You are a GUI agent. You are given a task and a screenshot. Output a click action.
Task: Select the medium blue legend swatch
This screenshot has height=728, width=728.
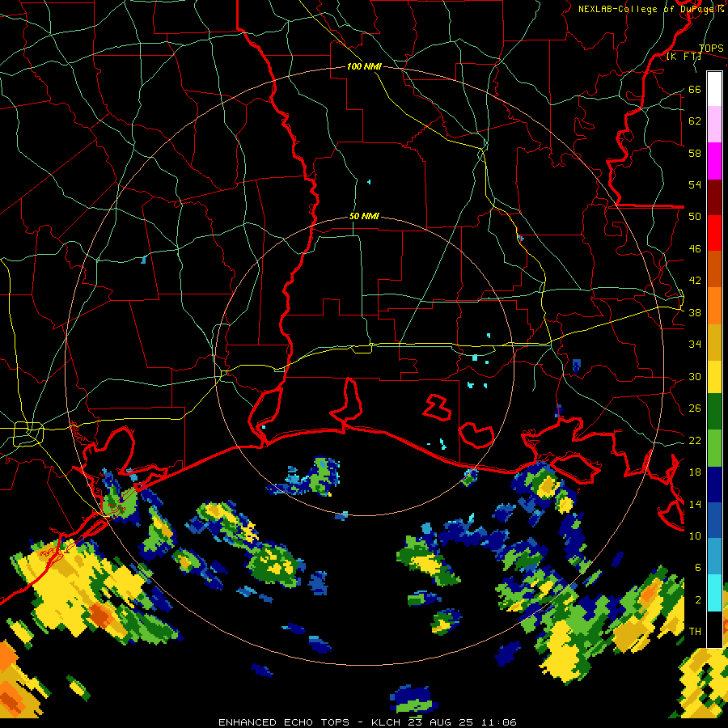coord(714,520)
